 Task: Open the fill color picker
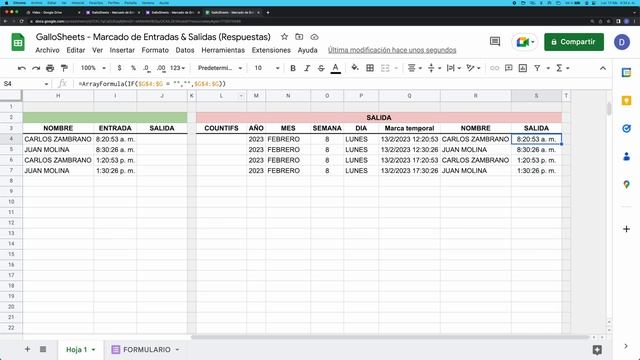click(x=355, y=68)
